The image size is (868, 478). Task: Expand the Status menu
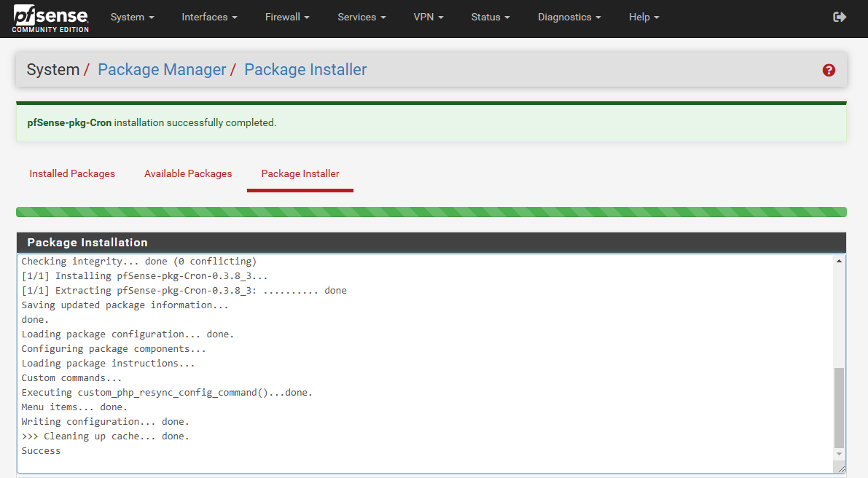(490, 17)
